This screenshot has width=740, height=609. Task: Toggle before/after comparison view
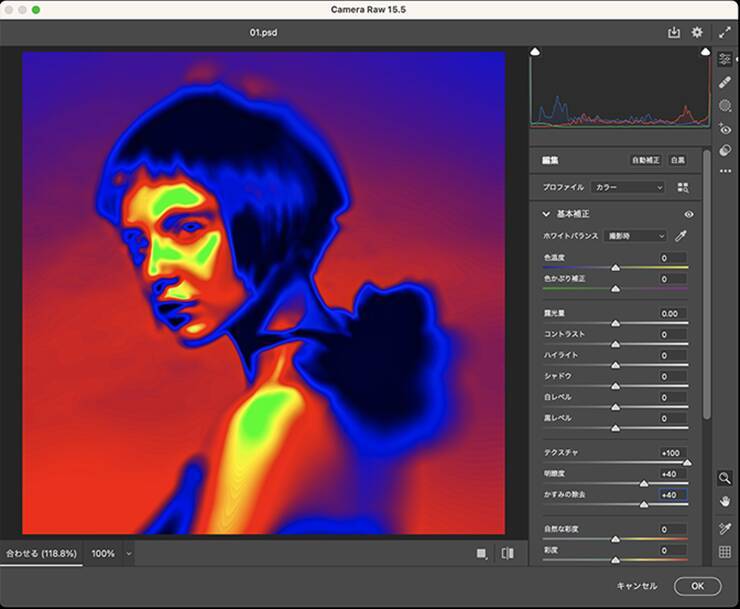point(507,553)
